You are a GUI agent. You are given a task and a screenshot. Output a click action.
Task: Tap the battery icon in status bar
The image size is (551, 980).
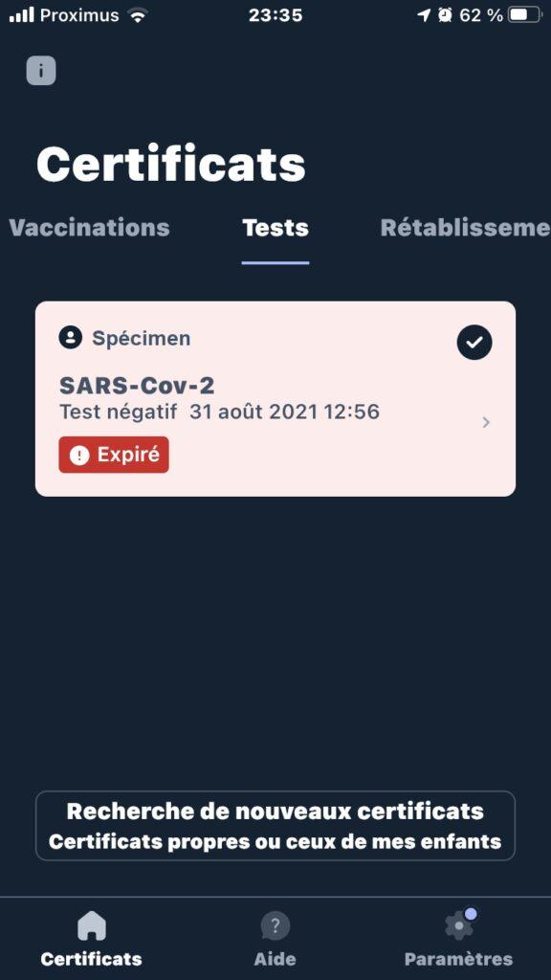click(x=525, y=15)
